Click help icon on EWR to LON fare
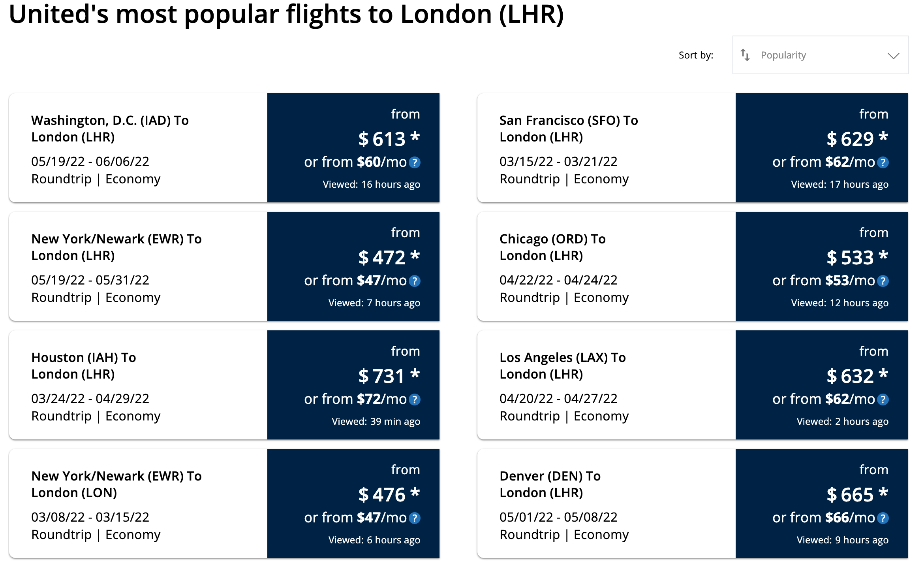Image resolution: width=924 pixels, height=573 pixels. pyautogui.click(x=415, y=518)
